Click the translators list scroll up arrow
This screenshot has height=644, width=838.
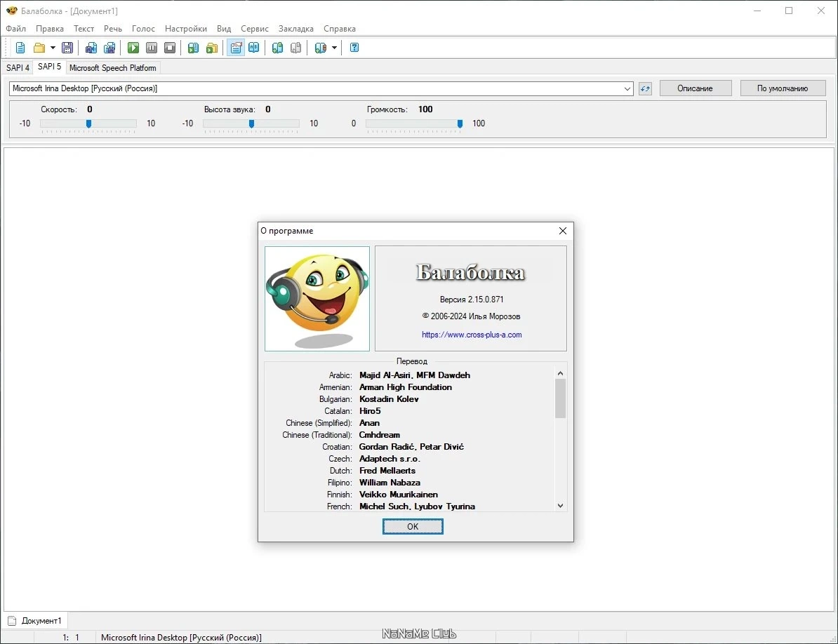pos(560,373)
